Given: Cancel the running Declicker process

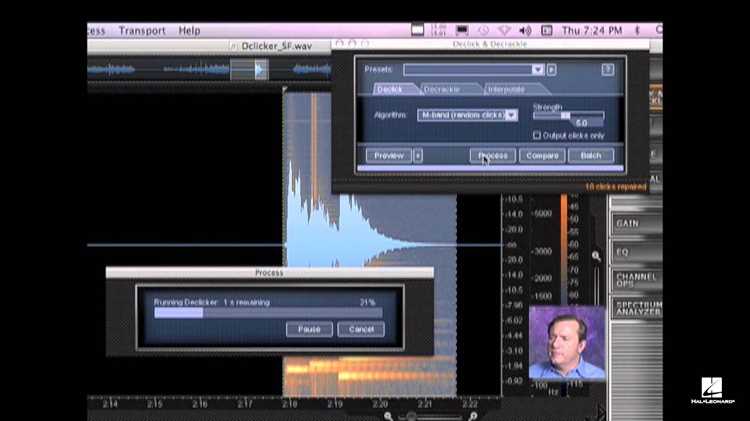Looking at the screenshot, I should point(361,330).
